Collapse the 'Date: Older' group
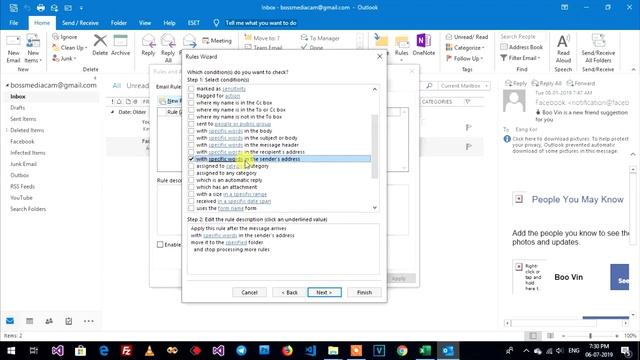 pyautogui.click(x=112, y=112)
